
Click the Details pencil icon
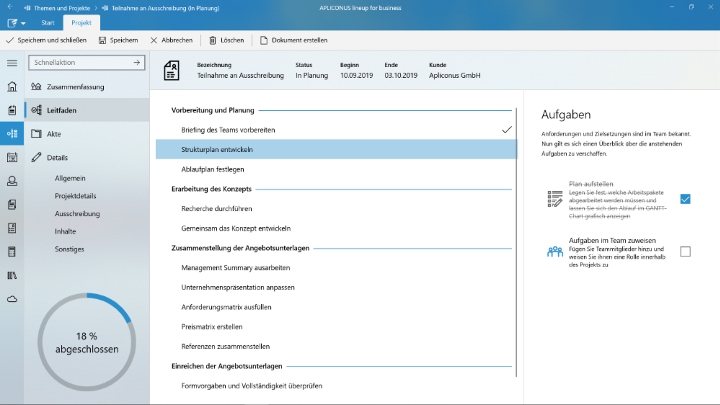(x=36, y=157)
